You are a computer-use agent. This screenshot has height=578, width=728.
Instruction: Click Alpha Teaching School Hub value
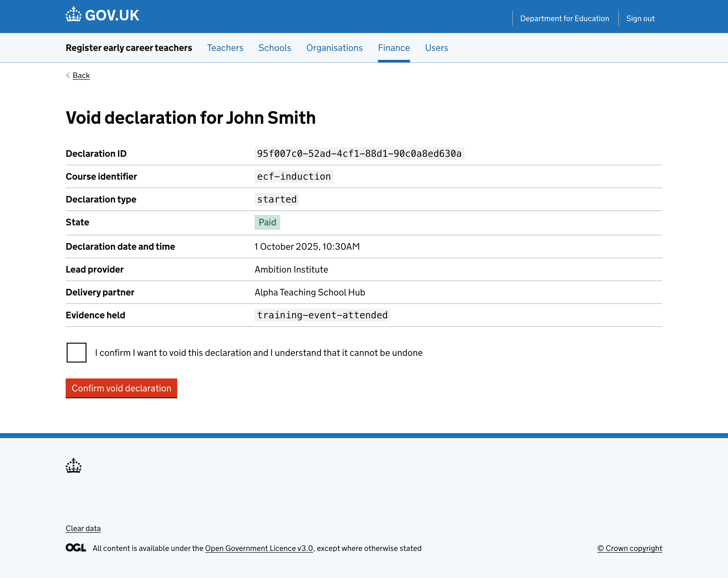(310, 292)
